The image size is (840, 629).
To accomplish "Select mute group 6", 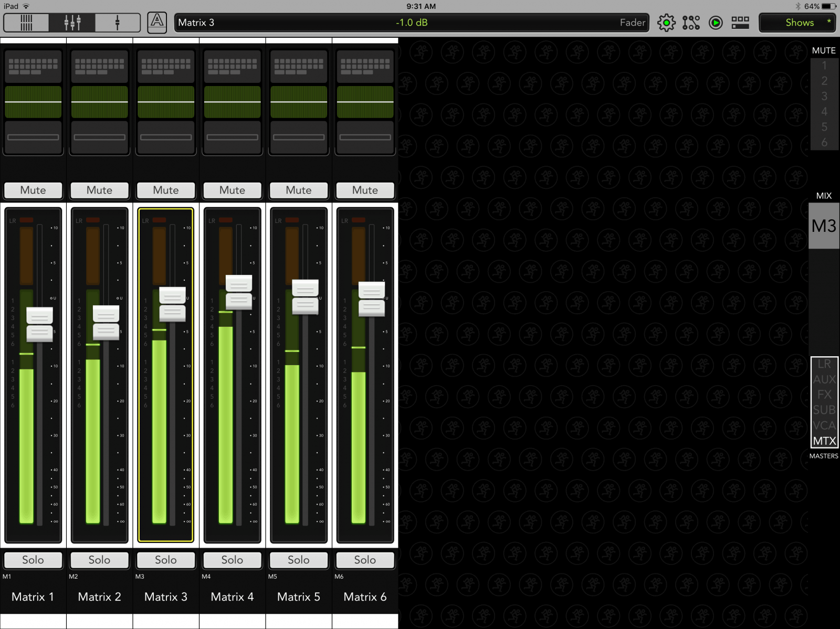I will 824,142.
